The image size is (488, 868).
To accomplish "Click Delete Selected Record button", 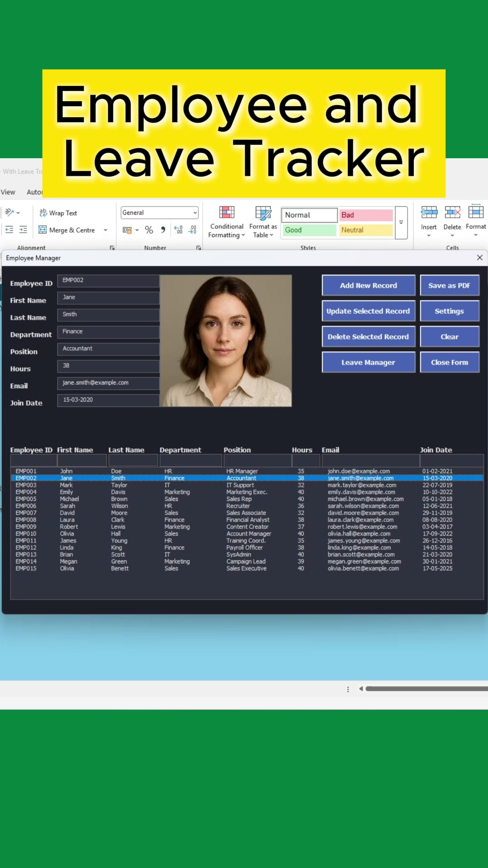I will pos(368,337).
